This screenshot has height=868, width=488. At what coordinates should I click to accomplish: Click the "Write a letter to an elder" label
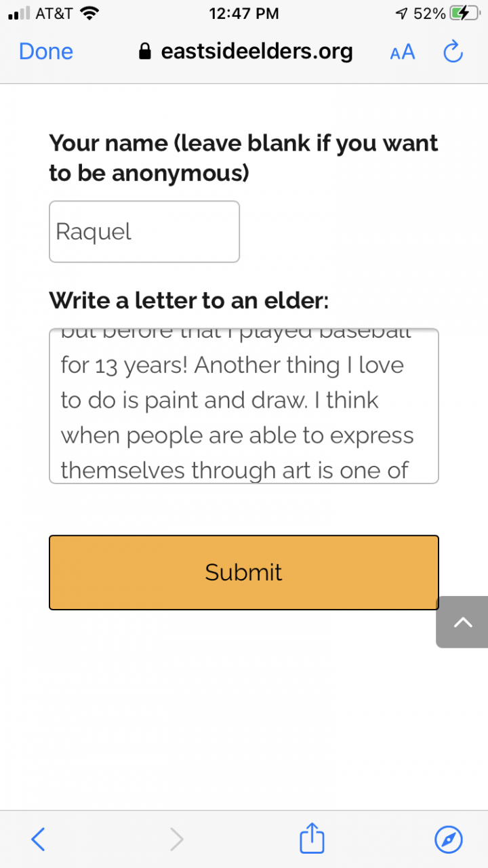(188, 300)
